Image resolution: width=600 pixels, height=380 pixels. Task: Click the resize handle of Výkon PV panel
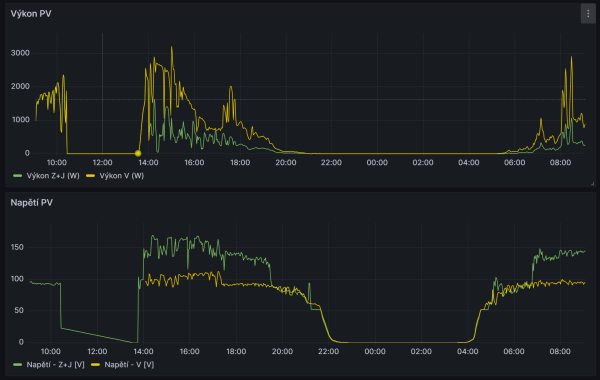pos(592,184)
